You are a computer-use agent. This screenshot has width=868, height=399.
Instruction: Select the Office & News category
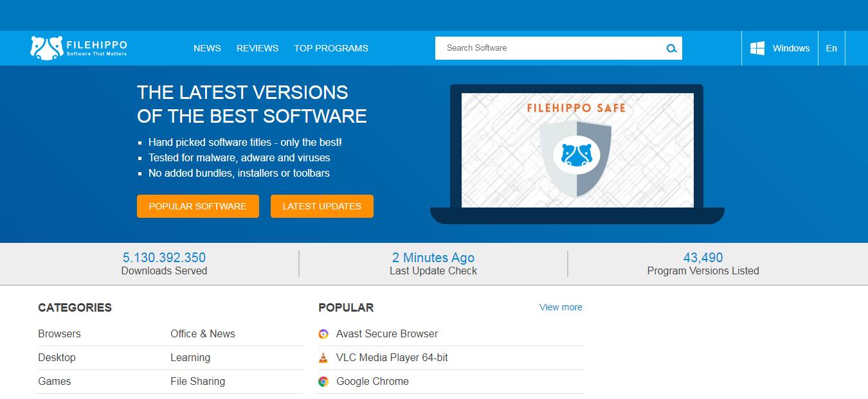[x=203, y=334]
